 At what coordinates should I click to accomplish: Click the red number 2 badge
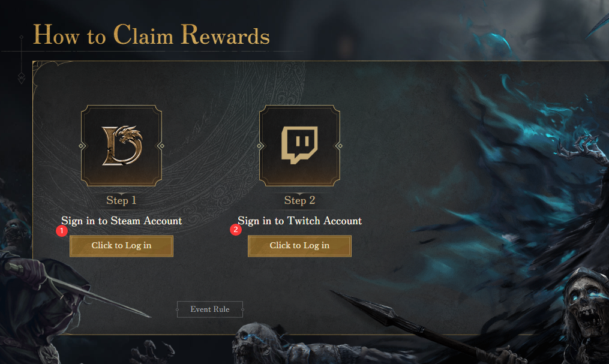236,229
